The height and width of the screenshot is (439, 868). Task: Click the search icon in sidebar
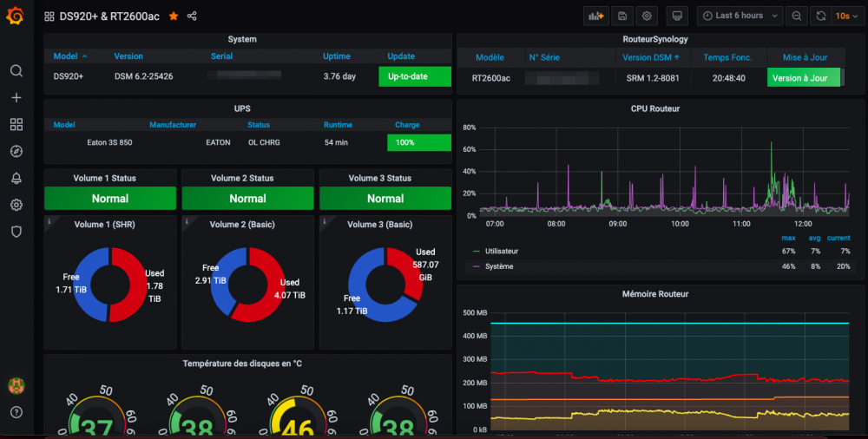[16, 71]
